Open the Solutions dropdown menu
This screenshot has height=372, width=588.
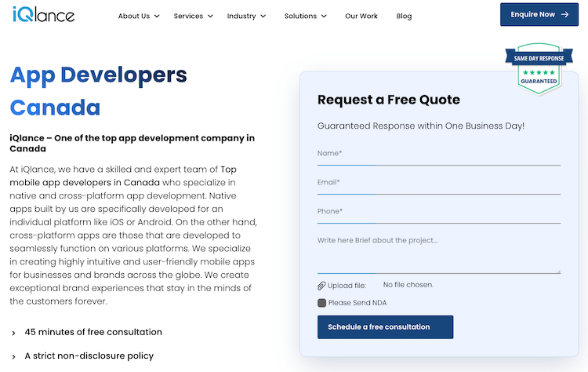306,16
